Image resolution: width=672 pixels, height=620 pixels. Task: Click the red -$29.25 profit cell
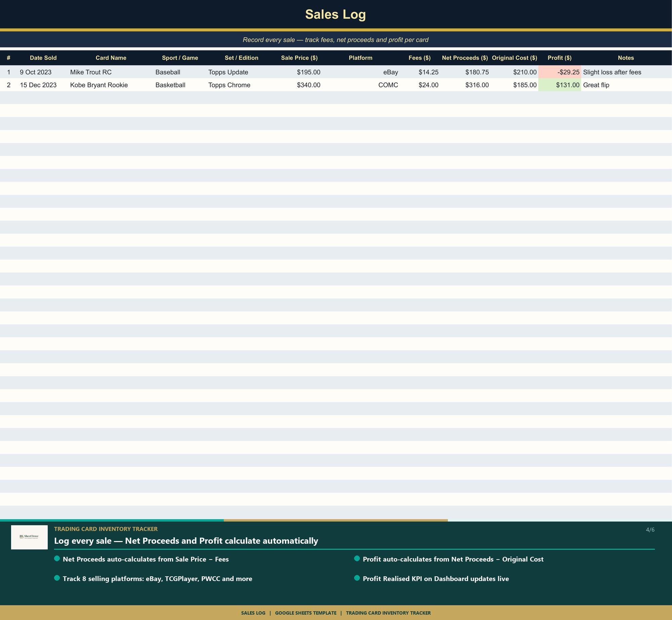559,72
